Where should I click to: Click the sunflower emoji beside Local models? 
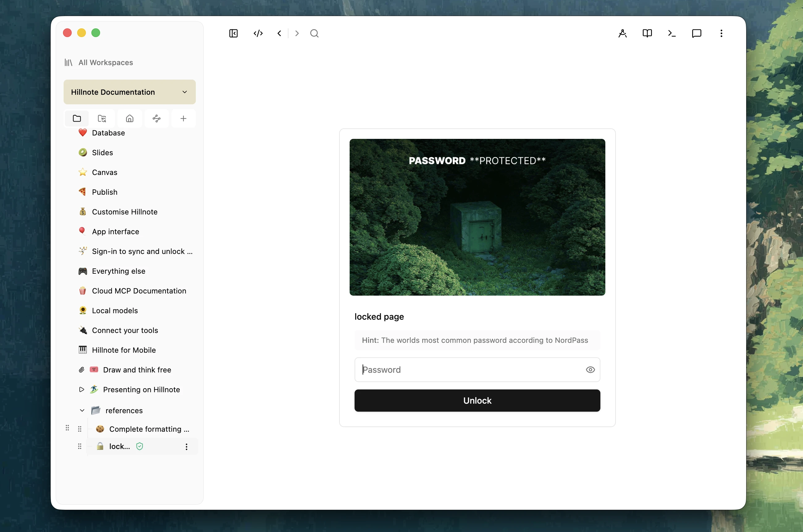tap(82, 310)
